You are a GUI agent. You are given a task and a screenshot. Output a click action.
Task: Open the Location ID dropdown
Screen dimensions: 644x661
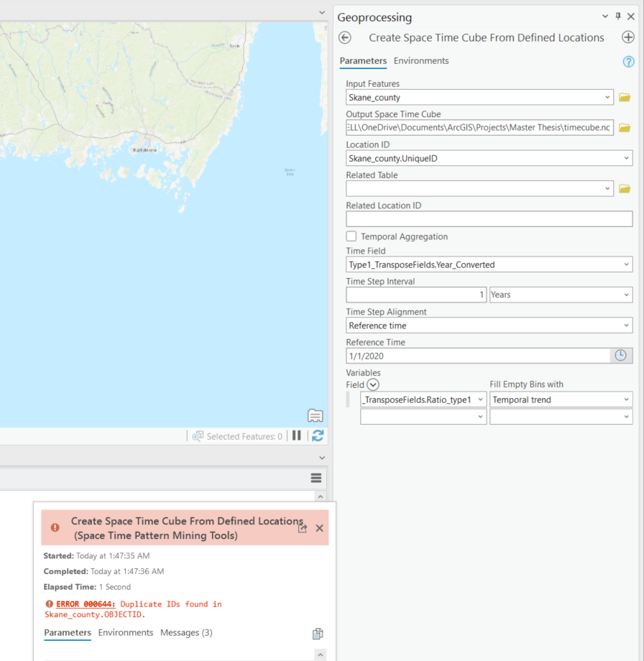coord(626,158)
